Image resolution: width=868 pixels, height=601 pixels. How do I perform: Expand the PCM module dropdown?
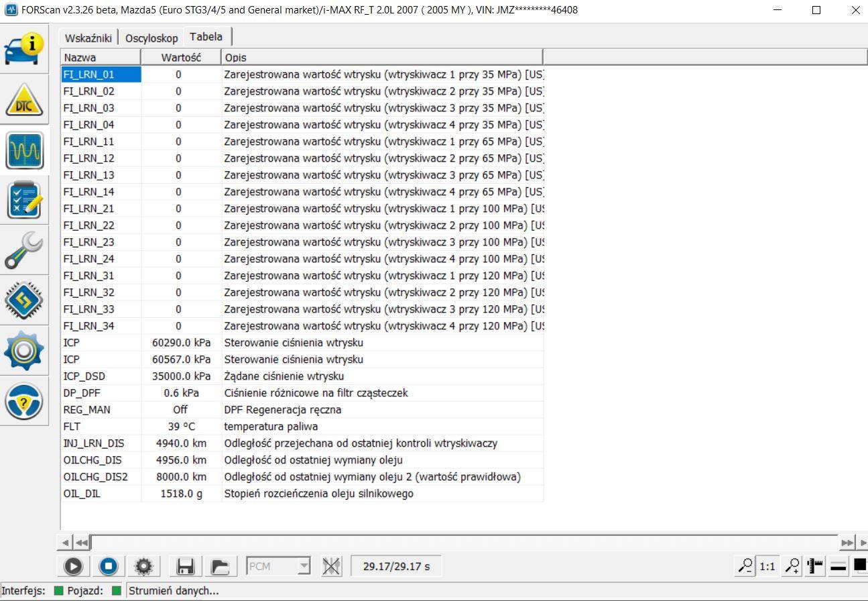(304, 567)
